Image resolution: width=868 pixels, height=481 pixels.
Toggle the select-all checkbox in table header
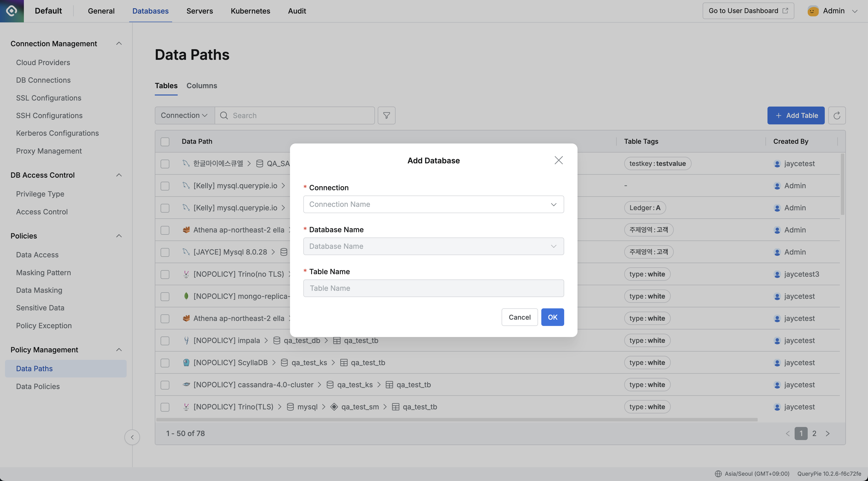[x=165, y=141]
